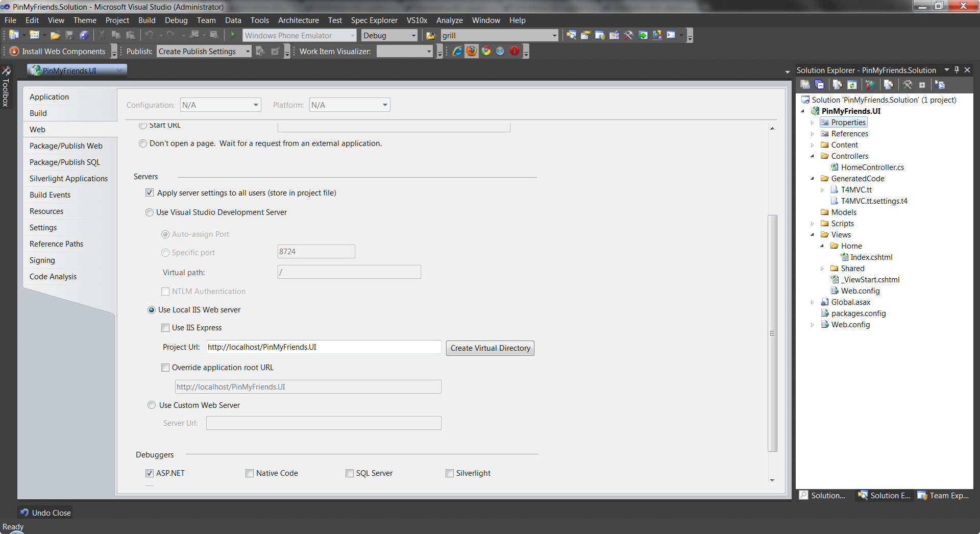Open Create Publish Settings dropdown

[204, 51]
